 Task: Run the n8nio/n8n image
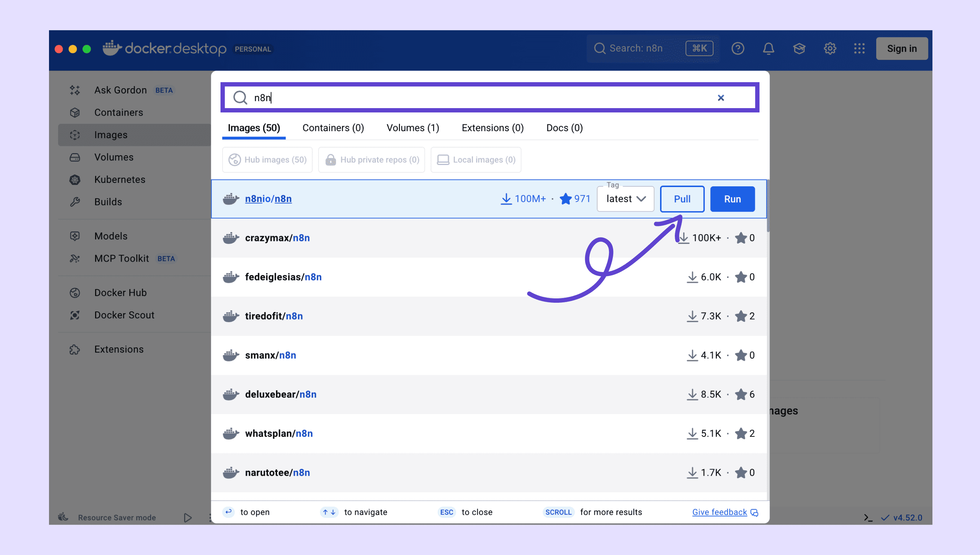click(732, 199)
